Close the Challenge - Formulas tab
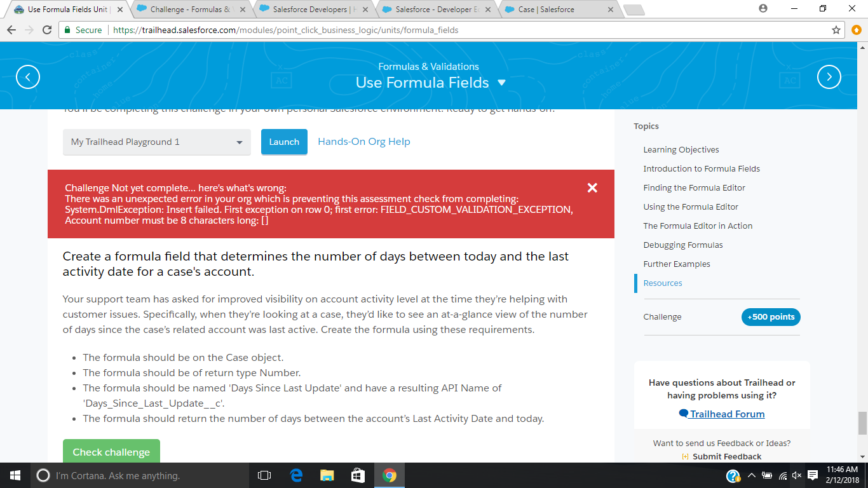868x488 pixels. [x=243, y=10]
